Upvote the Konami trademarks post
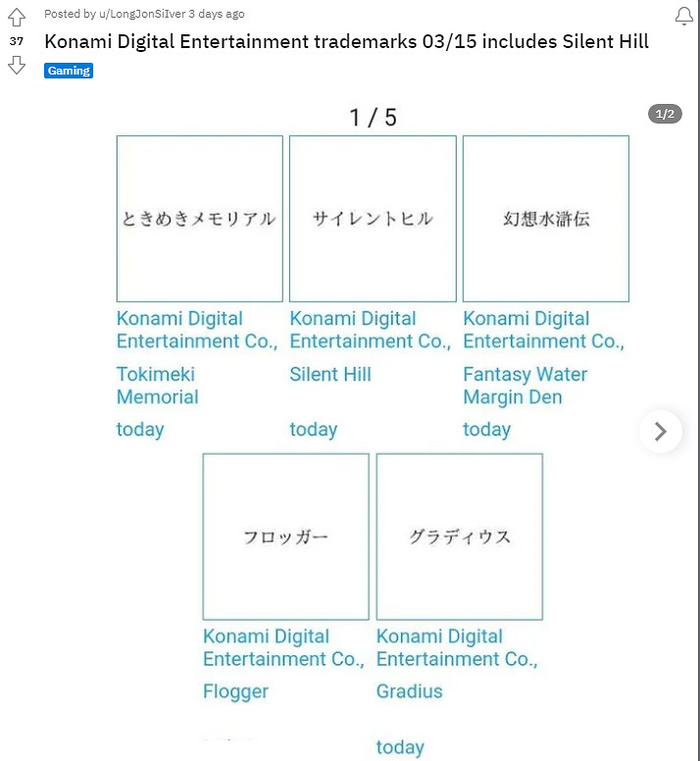Image resolution: width=700 pixels, height=761 pixels. point(17,17)
